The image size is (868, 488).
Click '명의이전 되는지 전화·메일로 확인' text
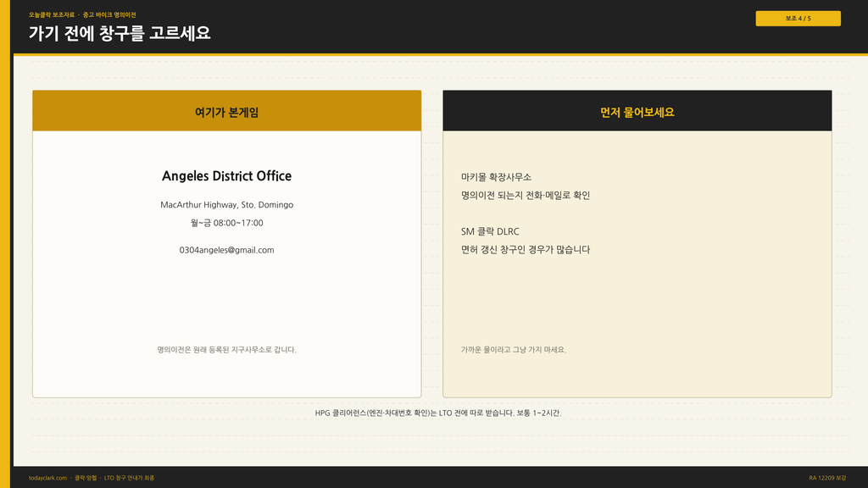coord(526,196)
